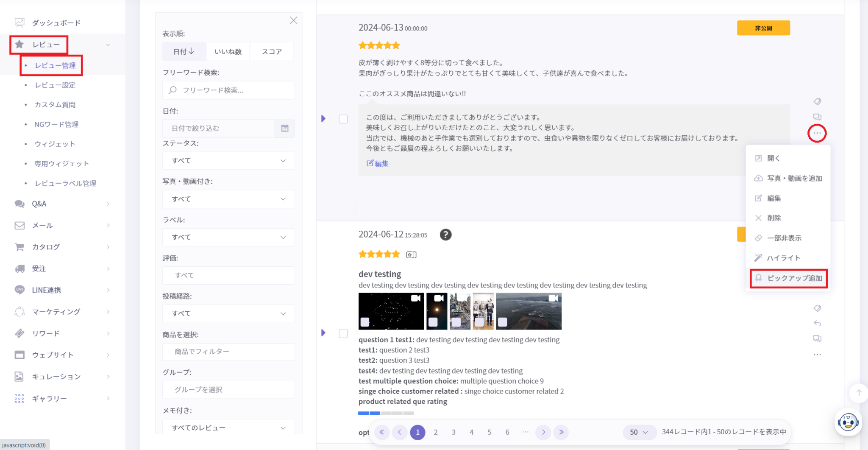Click the カタログ shopping cart icon
The width and height of the screenshot is (868, 450).
19,247
